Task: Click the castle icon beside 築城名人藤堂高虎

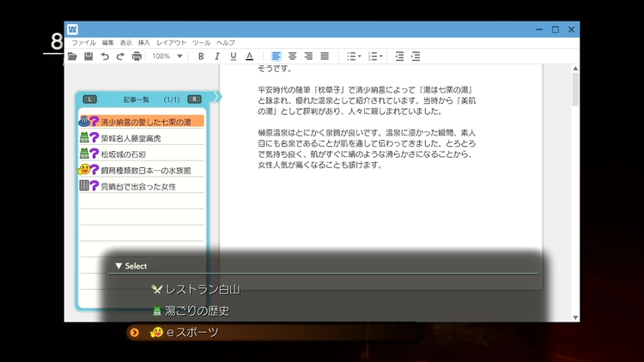Action: 84,137
